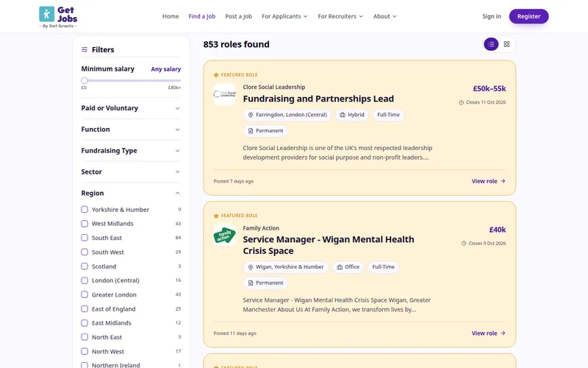The width and height of the screenshot is (588, 368).
Task: Click the document icon on the Family Action role's Permanent tag
Action: pyautogui.click(x=251, y=283)
